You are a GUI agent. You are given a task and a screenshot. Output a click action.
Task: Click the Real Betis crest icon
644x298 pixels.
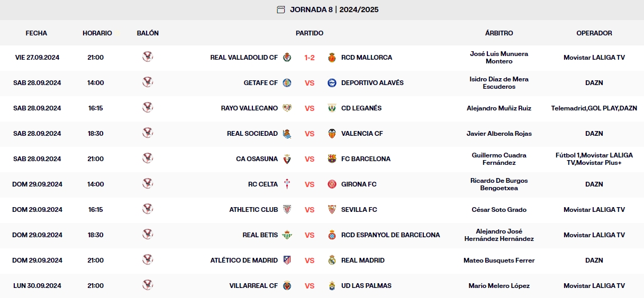point(287,235)
